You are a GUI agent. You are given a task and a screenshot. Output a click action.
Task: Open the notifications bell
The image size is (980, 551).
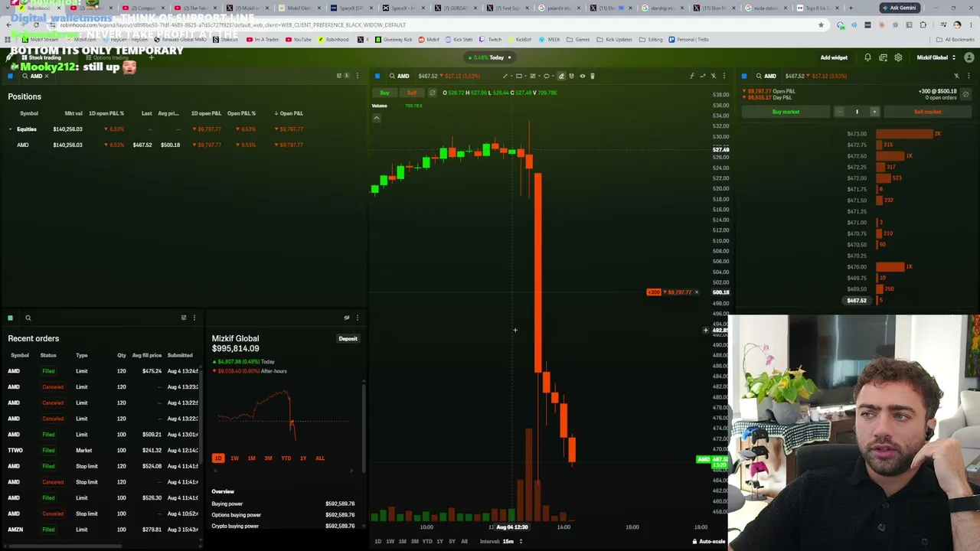[x=867, y=57]
